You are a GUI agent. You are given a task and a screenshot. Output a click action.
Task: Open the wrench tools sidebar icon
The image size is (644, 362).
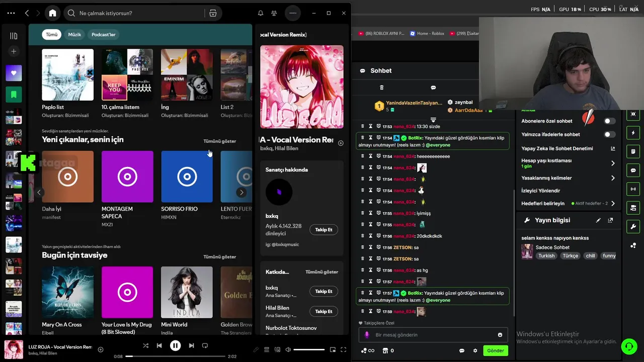(633, 226)
